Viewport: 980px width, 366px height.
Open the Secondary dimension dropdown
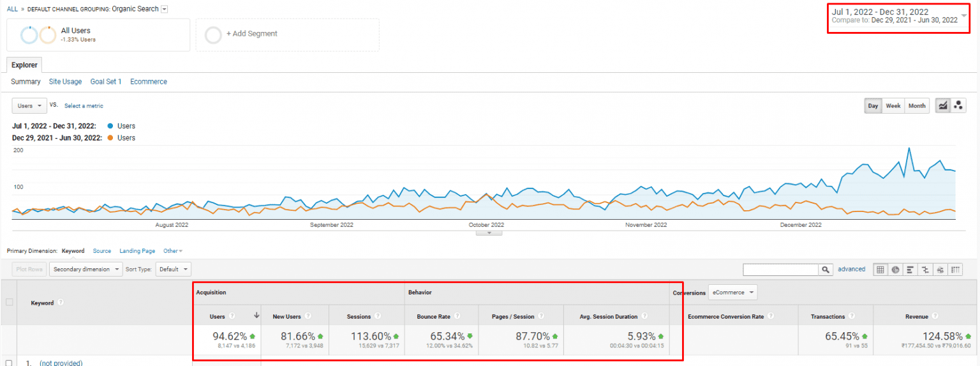85,270
